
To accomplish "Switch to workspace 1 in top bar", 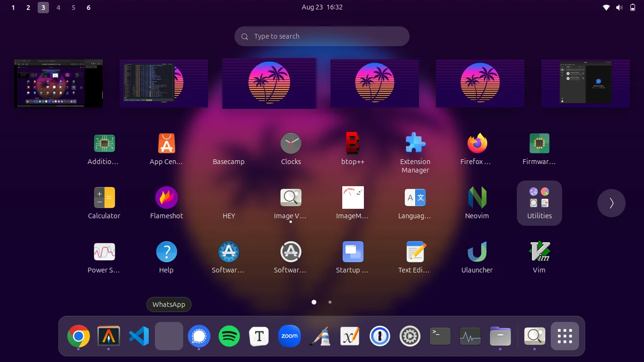I will (13, 8).
